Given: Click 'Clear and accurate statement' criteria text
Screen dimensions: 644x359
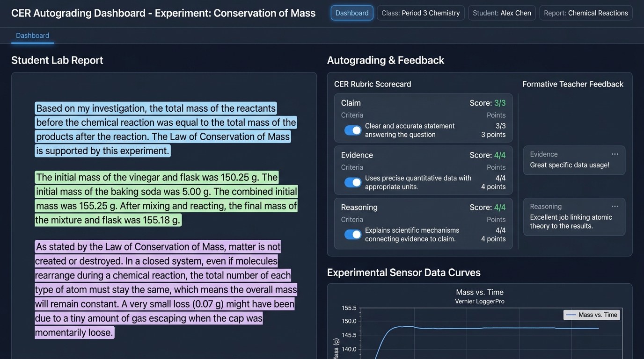Looking at the screenshot, I should 410,130.
